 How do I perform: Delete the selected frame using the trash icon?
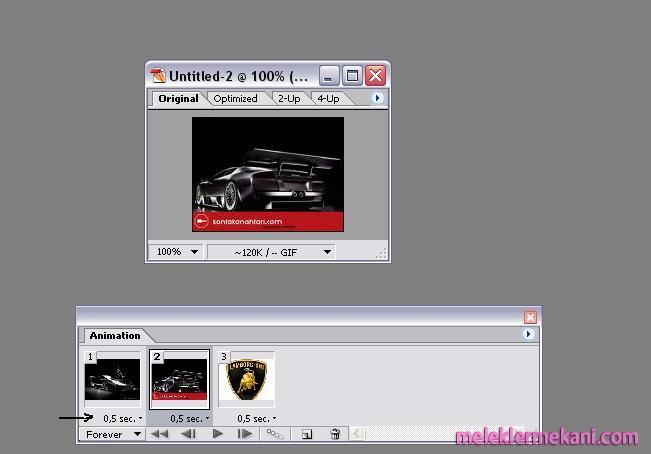coord(335,434)
